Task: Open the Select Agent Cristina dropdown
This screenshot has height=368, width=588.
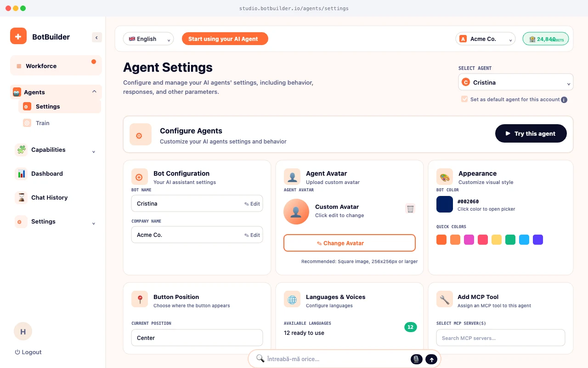Action: tap(516, 82)
